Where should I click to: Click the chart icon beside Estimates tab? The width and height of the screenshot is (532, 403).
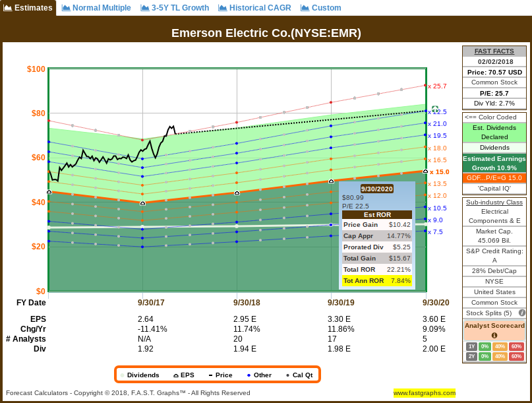tap(9, 9)
